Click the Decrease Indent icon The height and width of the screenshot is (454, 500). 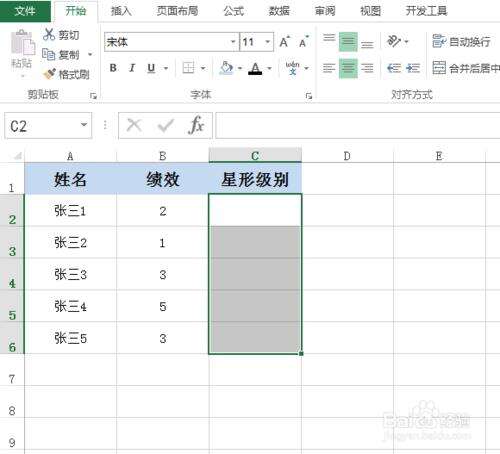pos(394,68)
